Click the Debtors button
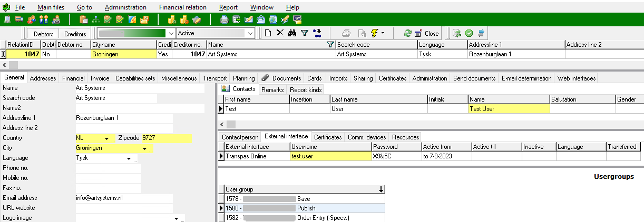Screen dimensions: 644x222 point(43,33)
